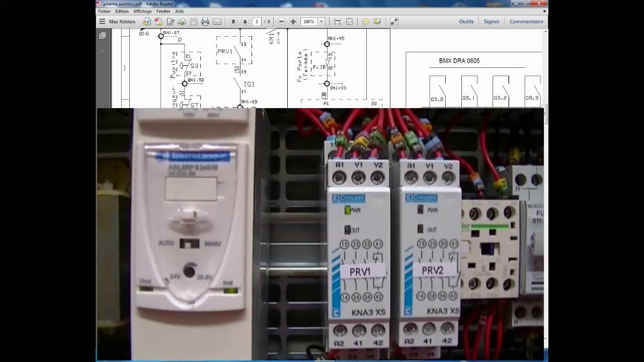The width and height of the screenshot is (644, 362).
Task: Show page thumbnails in left sidebar
Action: (x=103, y=36)
